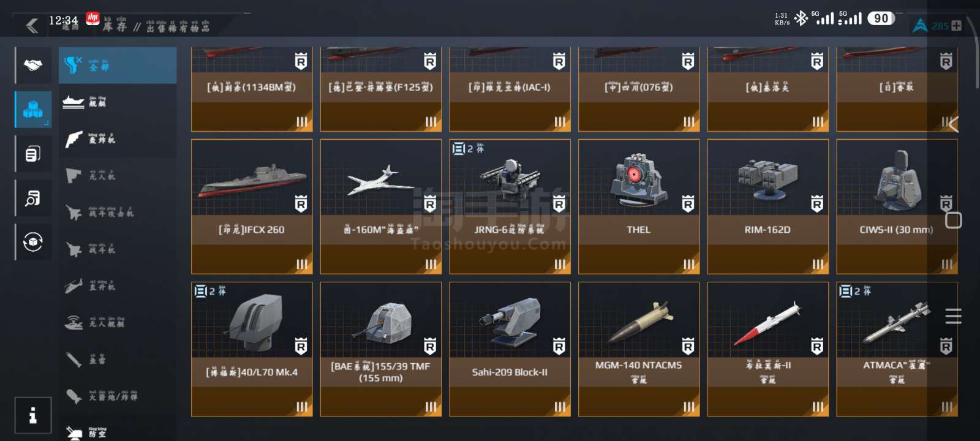
Task: Open the IFCX 260 ship card
Action: point(252,206)
